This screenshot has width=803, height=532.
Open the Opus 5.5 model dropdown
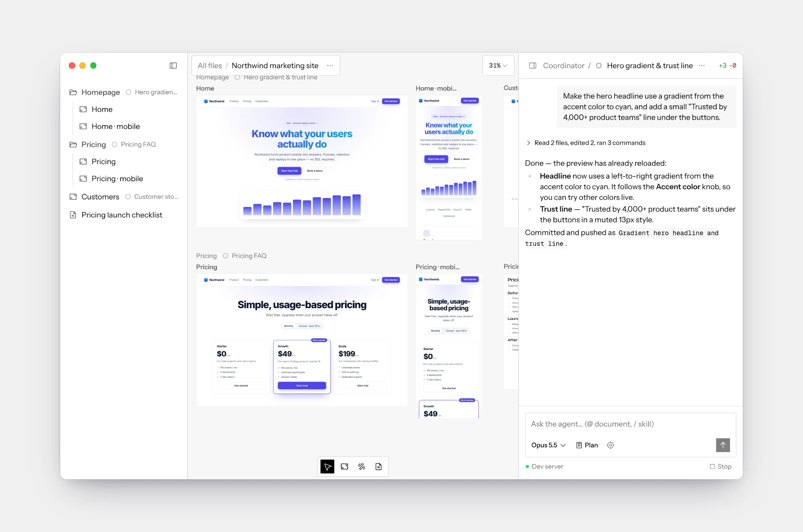pyautogui.click(x=549, y=445)
